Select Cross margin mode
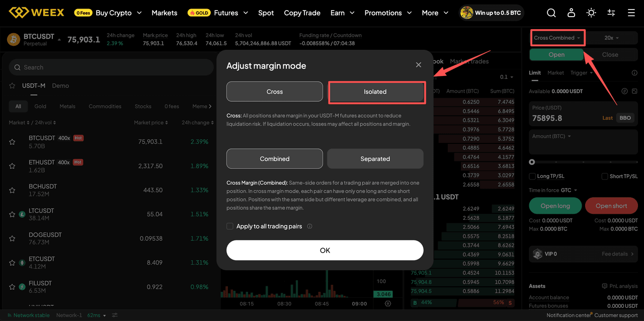Image resolution: width=644 pixels, height=321 pixels. tap(275, 92)
